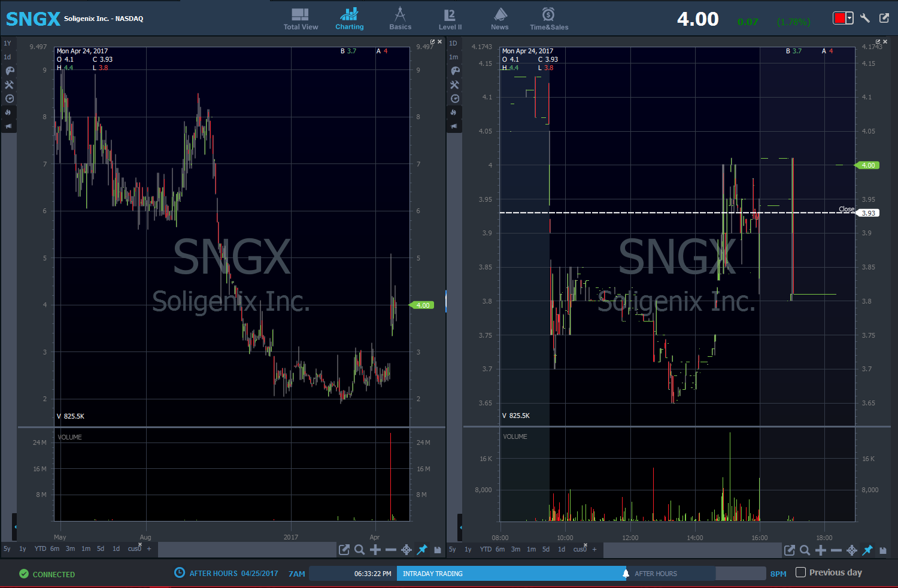Switch to the Charting tab
The height and width of the screenshot is (588, 898).
click(x=349, y=19)
